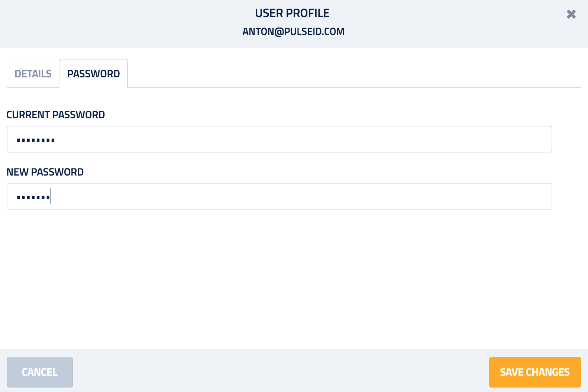Focus the Current Password input field
Image resolution: width=588 pixels, height=392 pixels.
coord(280,139)
